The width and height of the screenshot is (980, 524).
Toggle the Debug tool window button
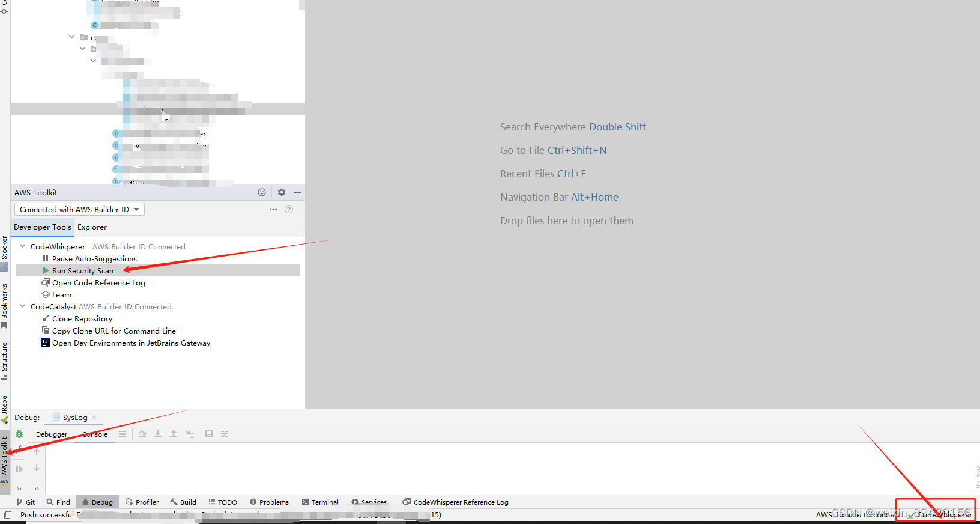[97, 502]
